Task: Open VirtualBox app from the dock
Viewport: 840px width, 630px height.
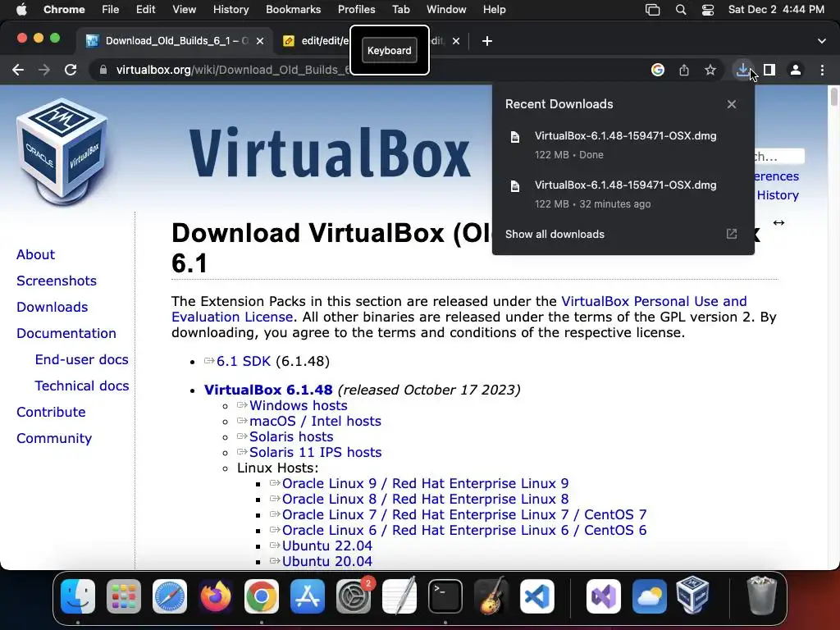Action: tap(692, 596)
